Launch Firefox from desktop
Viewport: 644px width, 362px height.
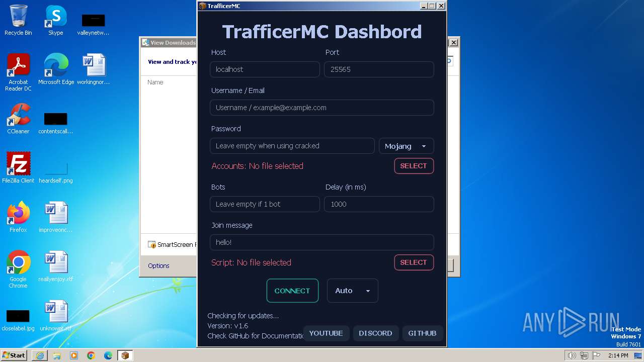tap(18, 217)
